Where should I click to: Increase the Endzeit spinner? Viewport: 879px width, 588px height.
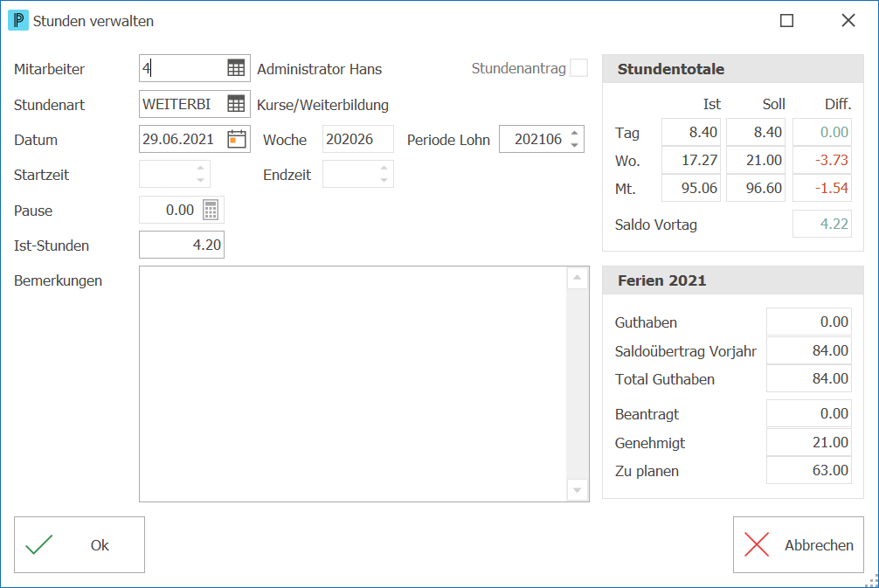[x=384, y=168]
